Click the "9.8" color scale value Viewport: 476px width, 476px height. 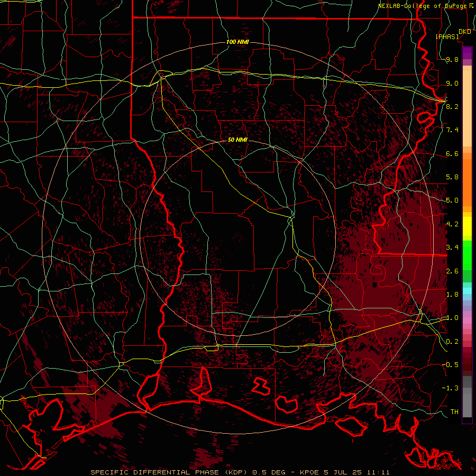(x=452, y=60)
